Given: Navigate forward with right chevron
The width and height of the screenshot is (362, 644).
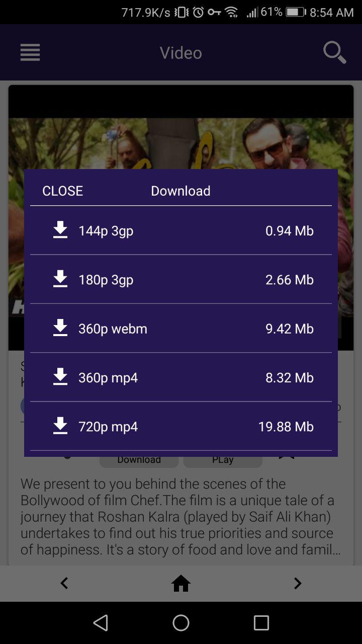Looking at the screenshot, I should pyautogui.click(x=298, y=583).
